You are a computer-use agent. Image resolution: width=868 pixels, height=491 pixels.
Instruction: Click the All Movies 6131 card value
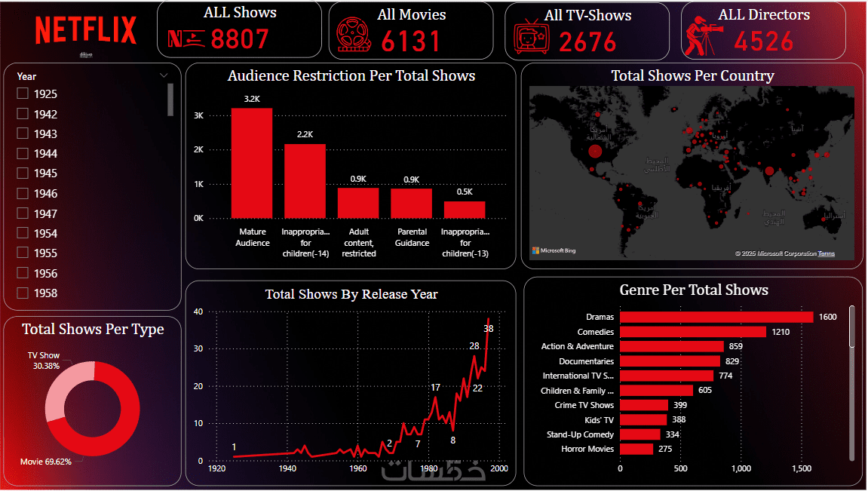coord(411,41)
